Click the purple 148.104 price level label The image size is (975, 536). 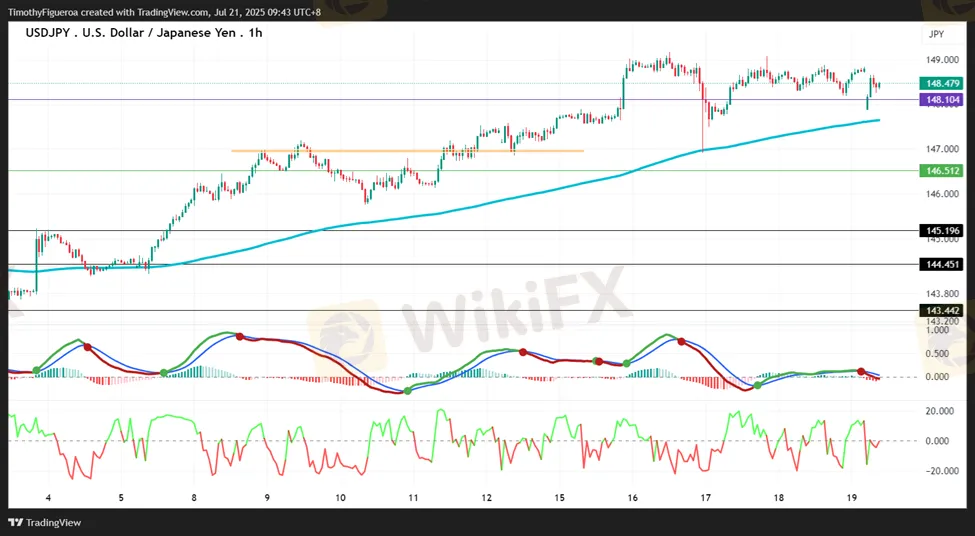(x=943, y=99)
